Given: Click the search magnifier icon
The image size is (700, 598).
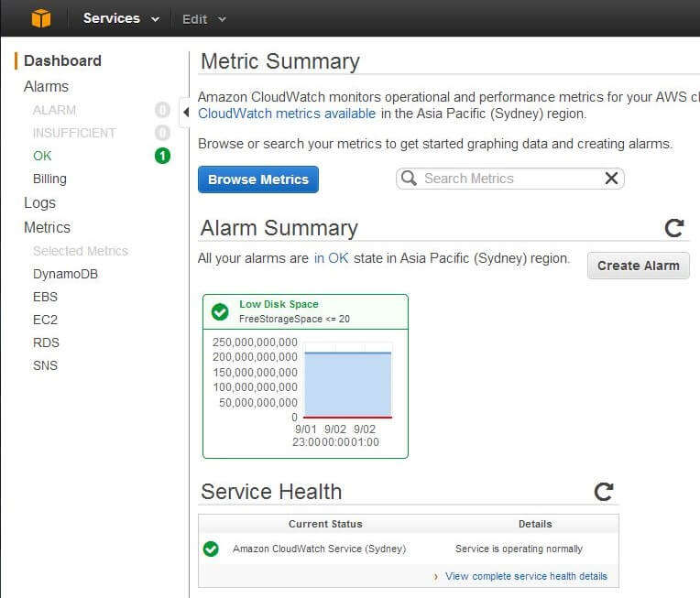Looking at the screenshot, I should click(x=409, y=178).
